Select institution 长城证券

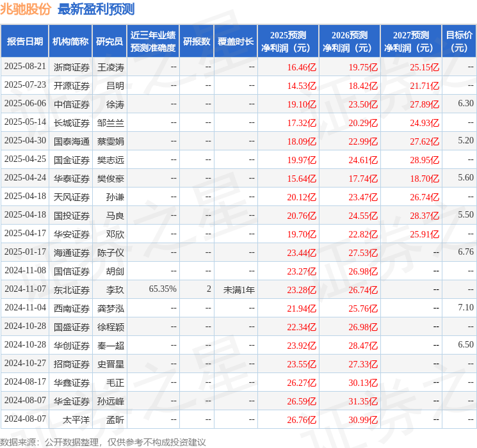coord(72,123)
